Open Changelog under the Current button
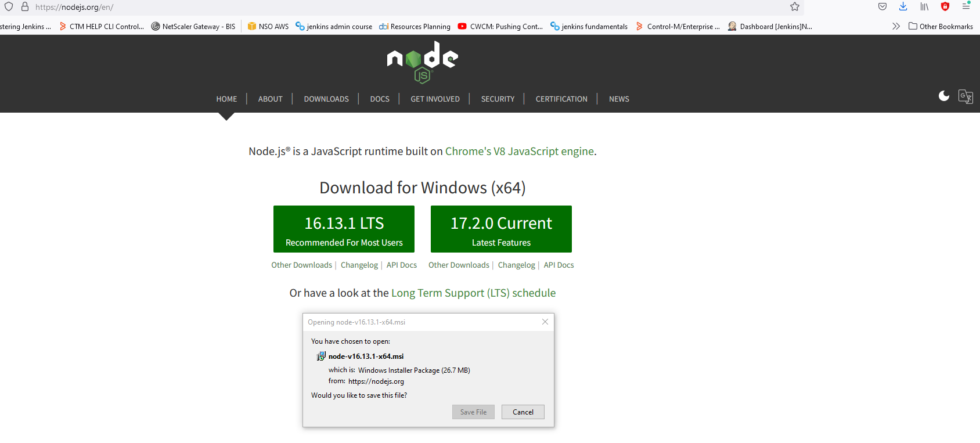Viewport: 980px width, 443px height. [x=517, y=265]
